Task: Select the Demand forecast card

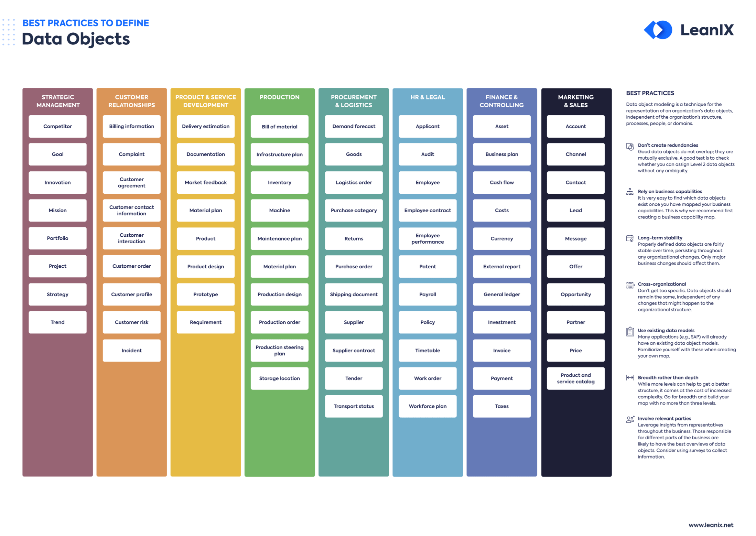Action: (353, 126)
